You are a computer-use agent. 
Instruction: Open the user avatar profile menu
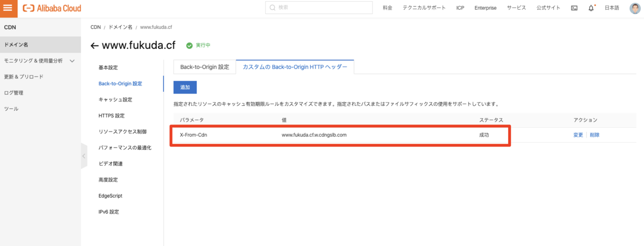(635, 8)
